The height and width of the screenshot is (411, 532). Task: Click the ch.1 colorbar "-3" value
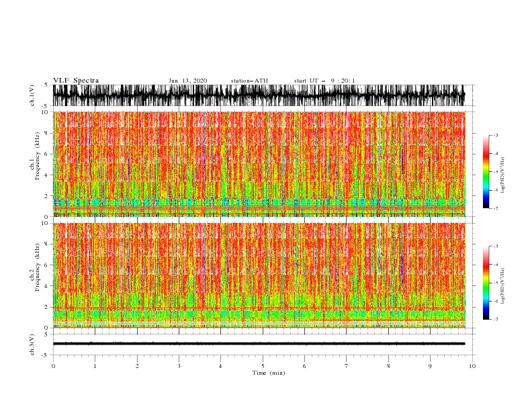point(495,135)
